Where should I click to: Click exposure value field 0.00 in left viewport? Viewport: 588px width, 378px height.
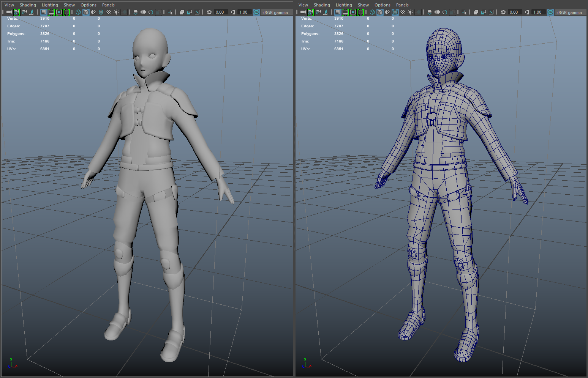click(x=220, y=12)
